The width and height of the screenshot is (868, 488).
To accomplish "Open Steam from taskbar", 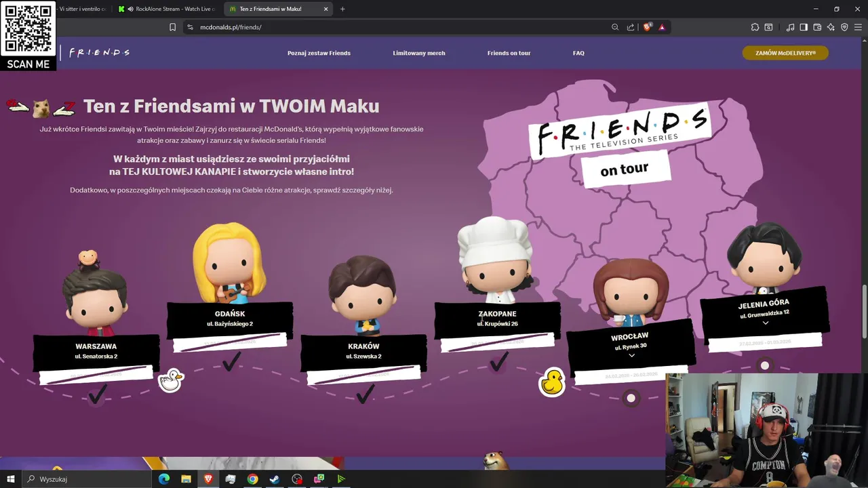I will click(x=275, y=479).
